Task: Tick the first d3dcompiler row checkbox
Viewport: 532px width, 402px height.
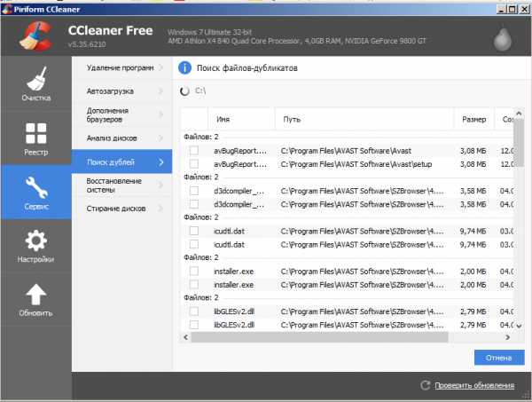Action: pos(194,191)
